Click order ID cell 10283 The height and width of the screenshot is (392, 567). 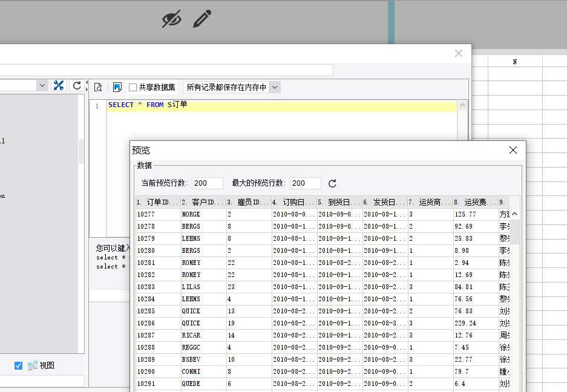[x=159, y=287]
